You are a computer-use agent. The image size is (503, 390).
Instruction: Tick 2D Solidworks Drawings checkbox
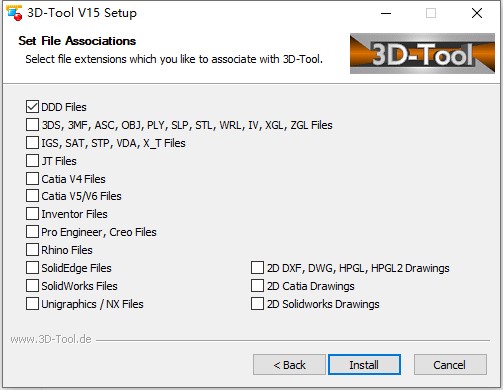pos(257,304)
